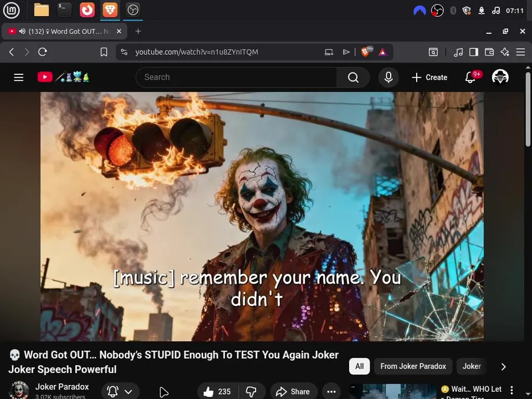Open options for Wait... WHO Let video
The height and width of the screenshot is (399, 532).
(511, 390)
